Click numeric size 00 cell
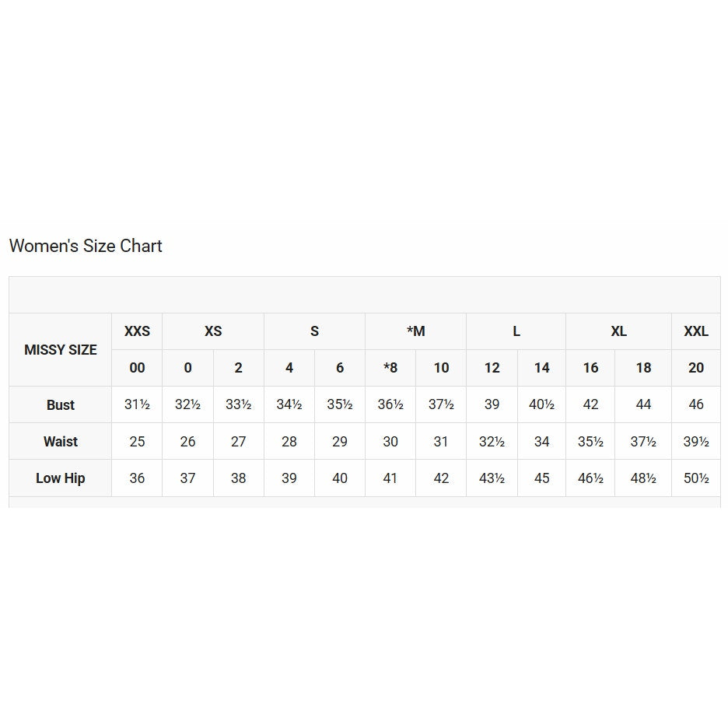 137,368
